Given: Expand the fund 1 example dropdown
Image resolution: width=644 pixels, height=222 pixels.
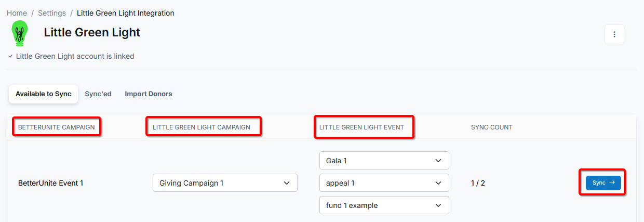Looking at the screenshot, I should [384, 205].
